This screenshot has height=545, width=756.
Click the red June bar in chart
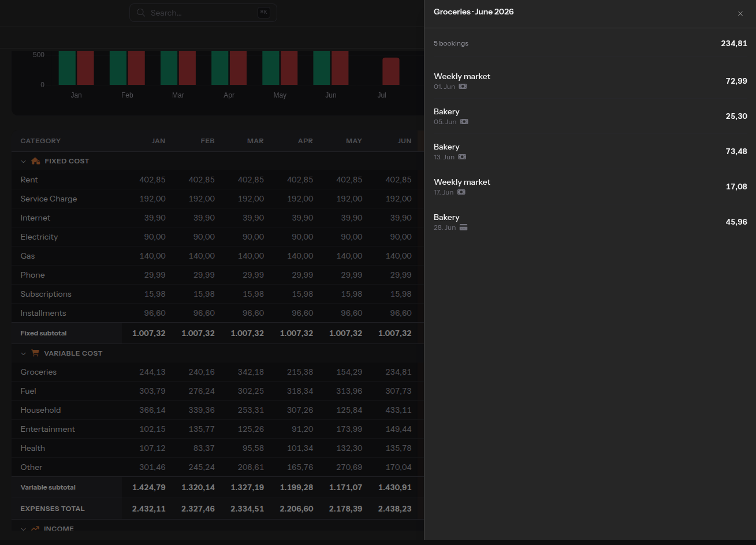[x=340, y=68]
